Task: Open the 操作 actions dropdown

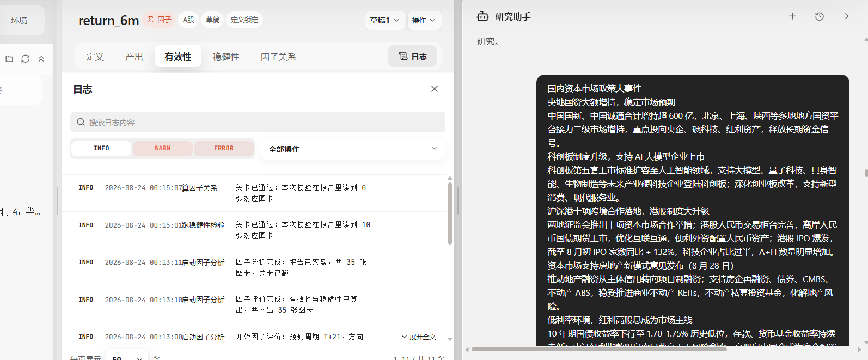Action: click(424, 20)
